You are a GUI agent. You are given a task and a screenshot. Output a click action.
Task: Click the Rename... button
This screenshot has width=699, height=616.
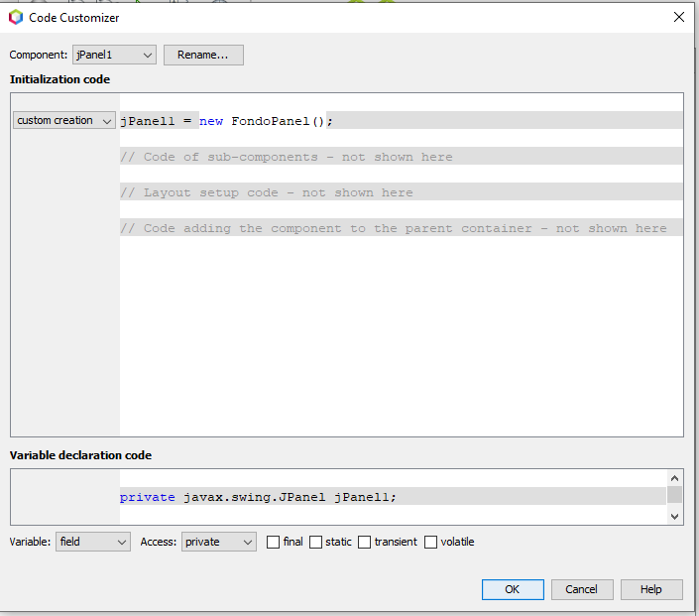tap(203, 55)
